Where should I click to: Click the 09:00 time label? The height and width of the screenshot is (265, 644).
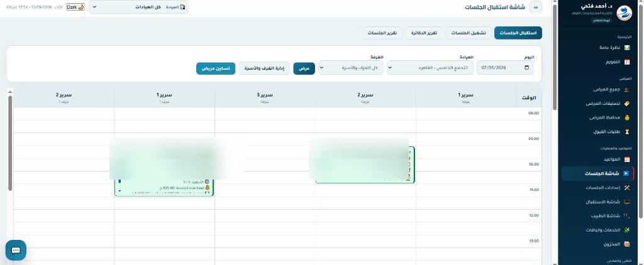(x=533, y=139)
